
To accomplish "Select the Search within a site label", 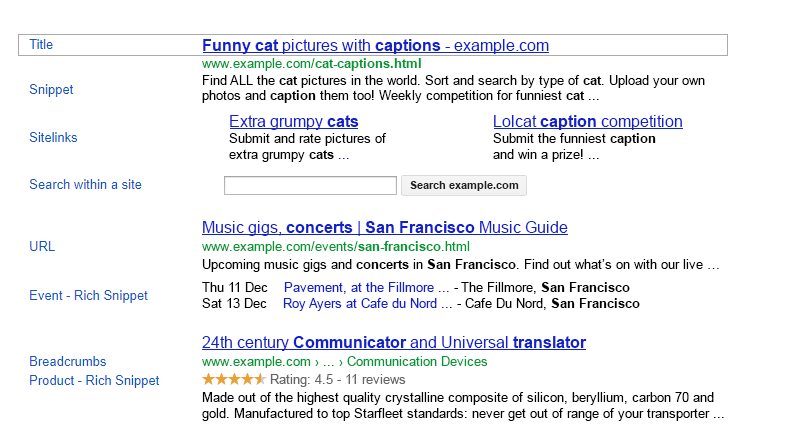I will [x=85, y=184].
